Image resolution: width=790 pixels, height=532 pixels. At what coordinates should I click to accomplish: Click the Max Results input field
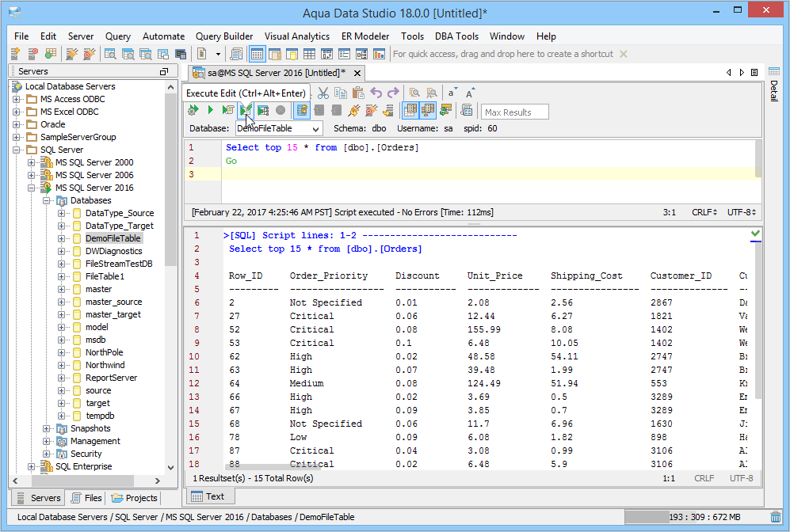(x=515, y=112)
